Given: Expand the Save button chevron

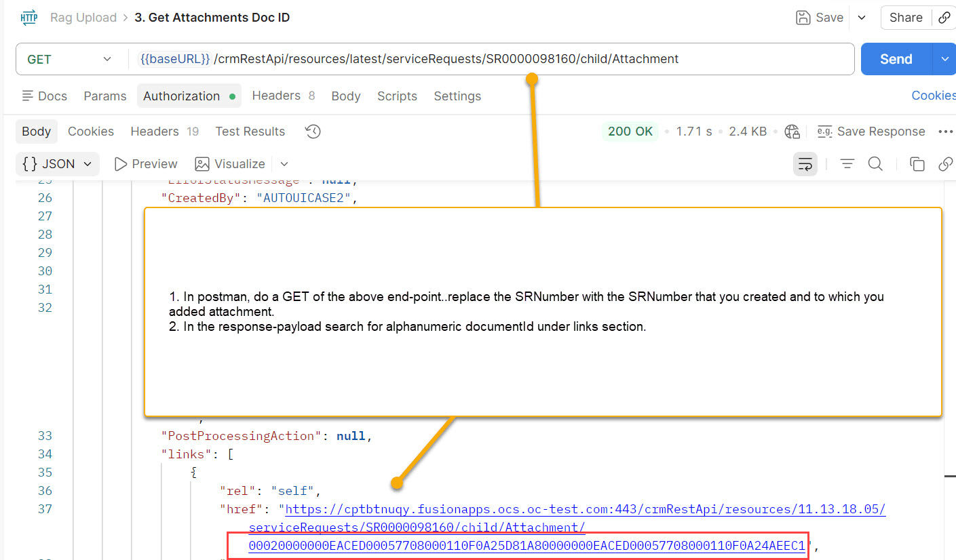Looking at the screenshot, I should pos(861,18).
